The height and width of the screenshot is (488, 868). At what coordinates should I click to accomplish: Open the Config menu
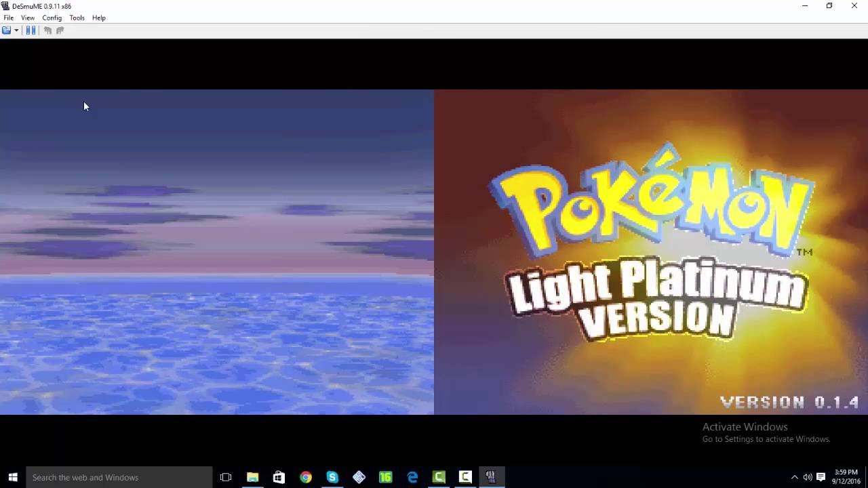point(52,18)
